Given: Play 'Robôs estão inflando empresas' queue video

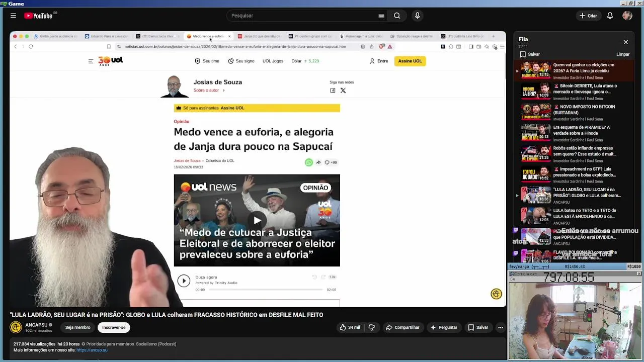Looking at the screenshot, I should pos(574,154).
